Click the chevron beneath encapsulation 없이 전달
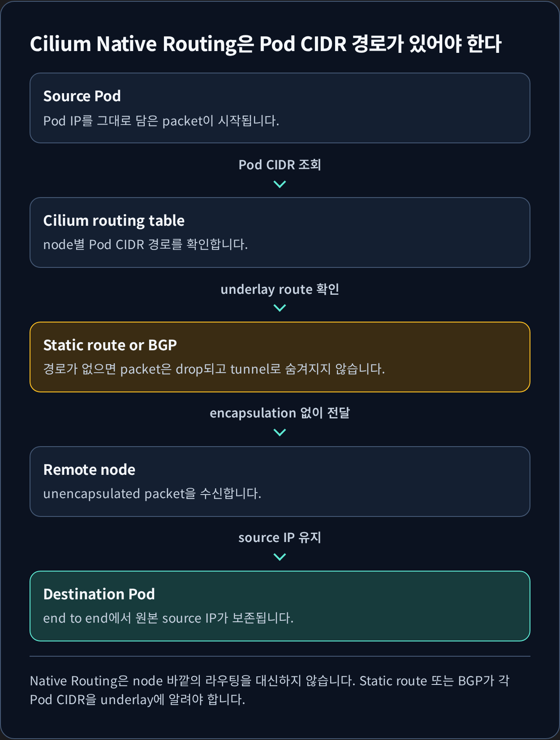 (280, 432)
